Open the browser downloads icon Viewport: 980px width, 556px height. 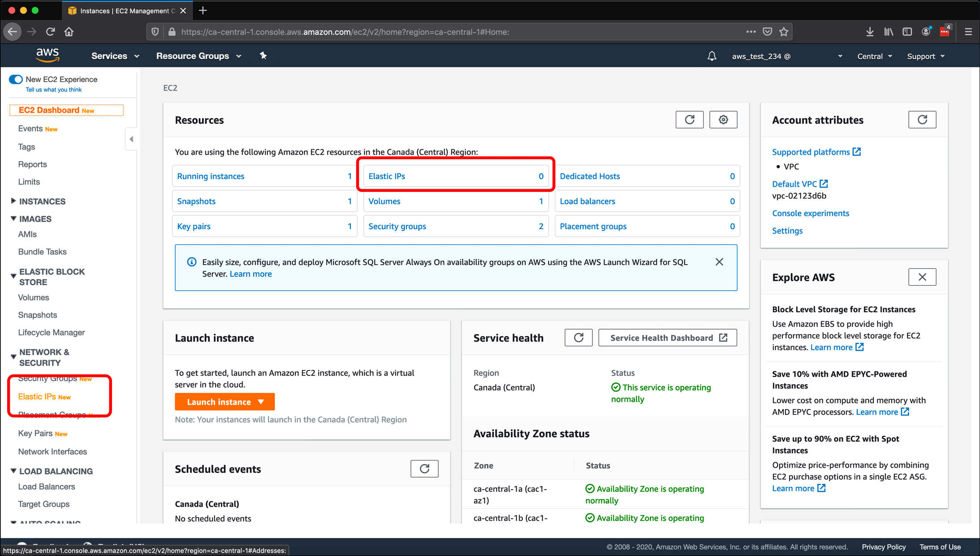(870, 32)
